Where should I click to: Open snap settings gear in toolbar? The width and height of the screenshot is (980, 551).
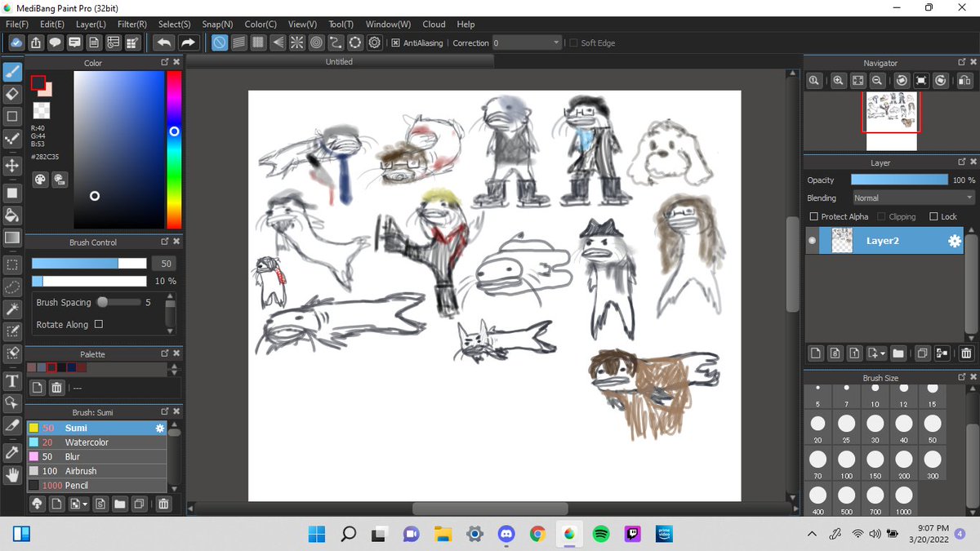click(x=375, y=42)
